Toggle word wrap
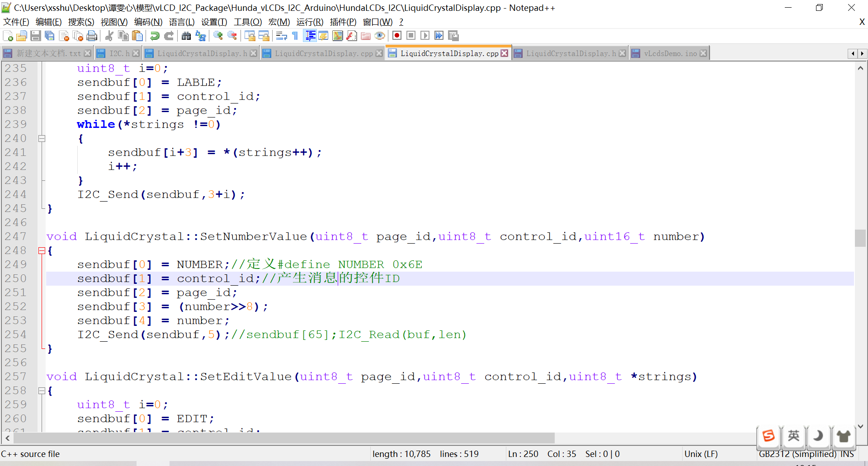 pos(281,36)
